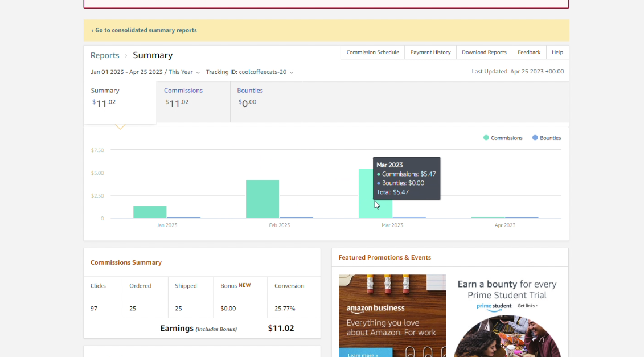
Task: Click the Conversion value 25.77%
Action: click(285, 308)
